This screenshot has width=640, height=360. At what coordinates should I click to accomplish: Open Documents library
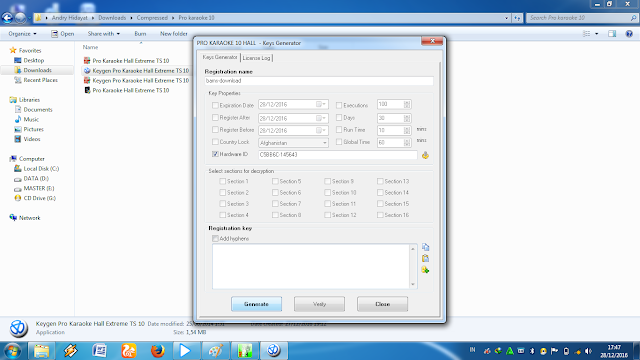pyautogui.click(x=33, y=109)
